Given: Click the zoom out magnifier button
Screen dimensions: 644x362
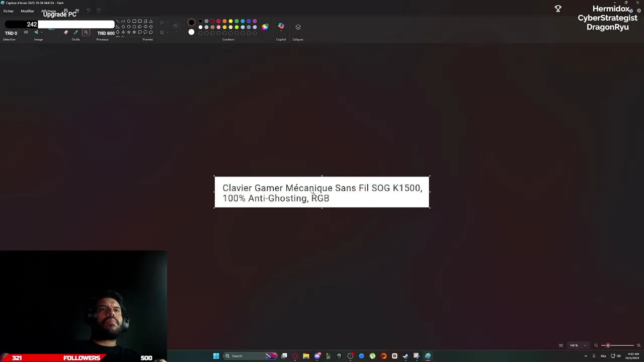Looking at the screenshot, I should click(x=596, y=345).
